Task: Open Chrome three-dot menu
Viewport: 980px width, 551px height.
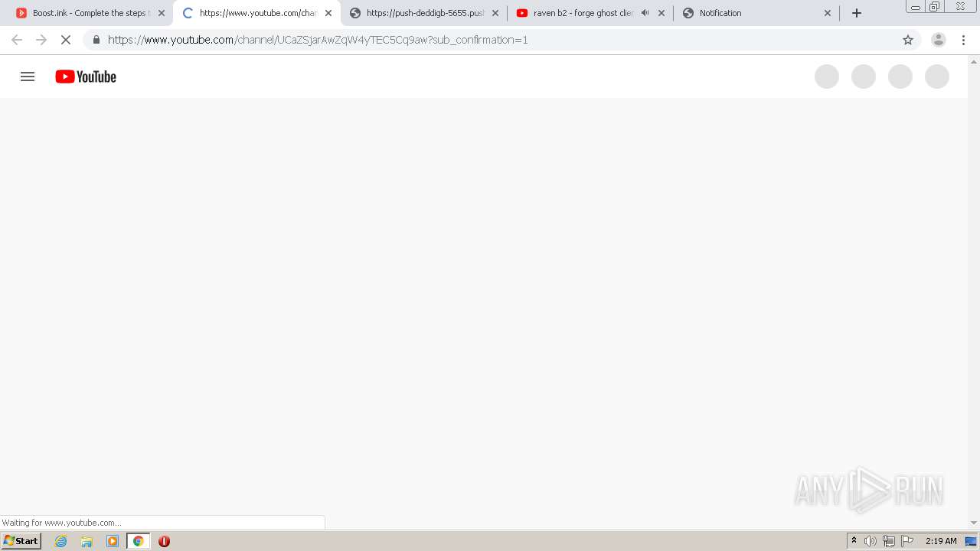Action: 963,40
